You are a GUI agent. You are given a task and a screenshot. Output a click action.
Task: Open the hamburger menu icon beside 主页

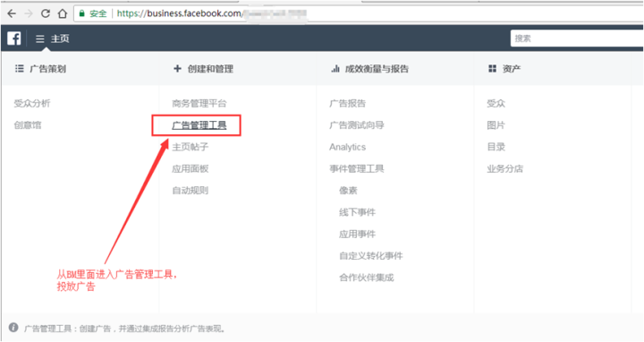(x=40, y=38)
